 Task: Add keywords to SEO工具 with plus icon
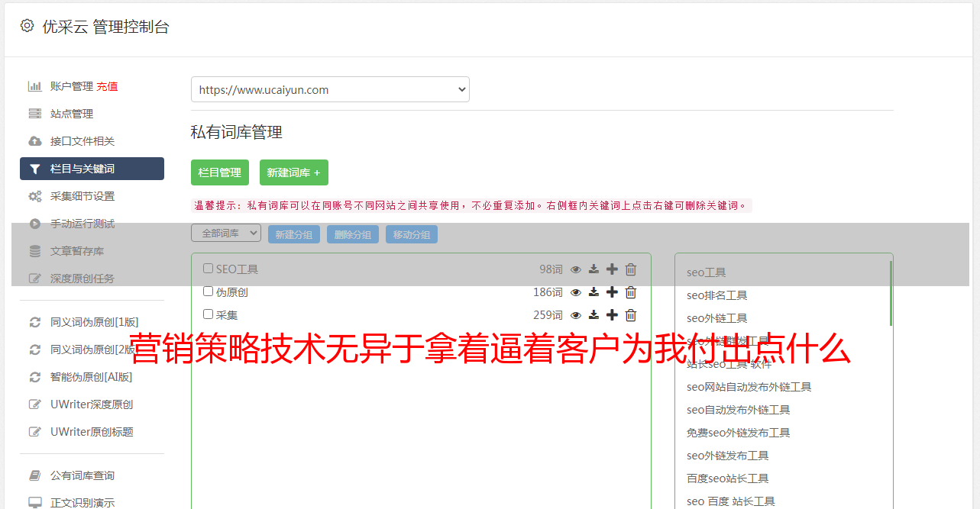click(612, 269)
